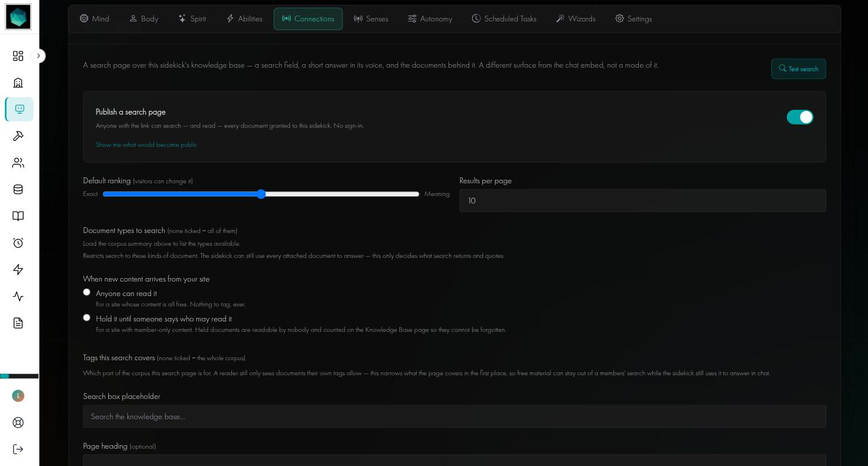Click the user avatar in sidebar
This screenshot has width=868, height=466.
click(18, 395)
